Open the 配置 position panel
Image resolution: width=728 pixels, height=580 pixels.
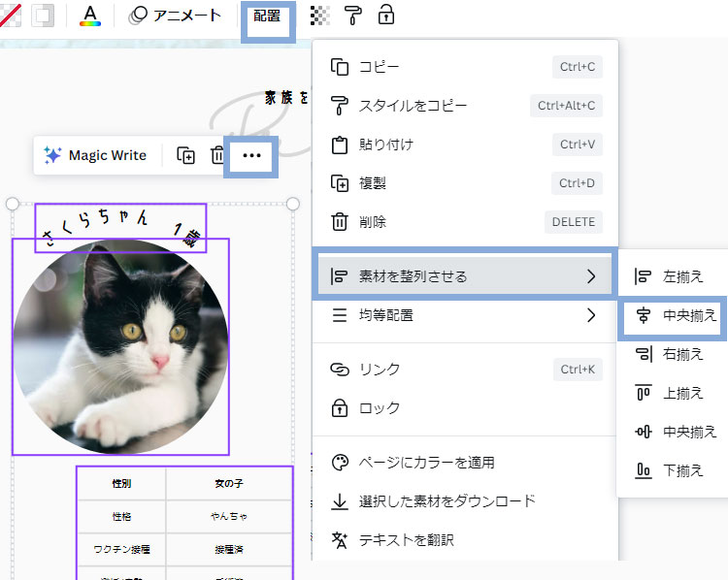[267, 16]
